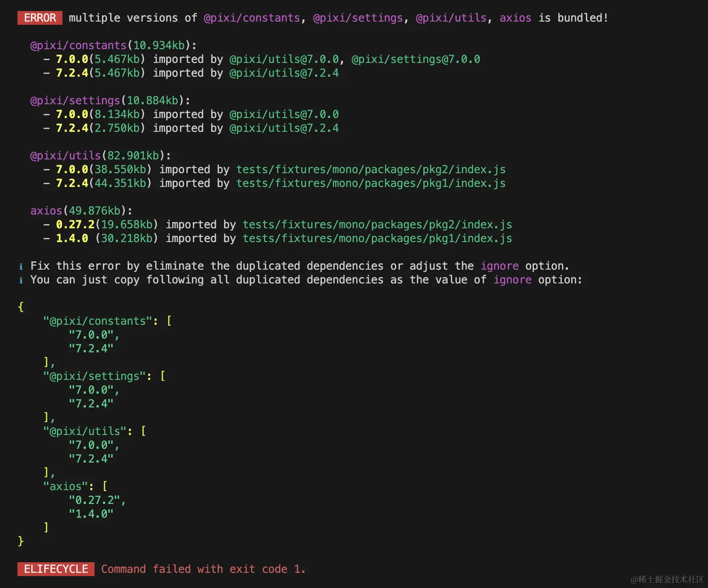Click 'ignore' word in 'You can just copy' line

coord(512,280)
